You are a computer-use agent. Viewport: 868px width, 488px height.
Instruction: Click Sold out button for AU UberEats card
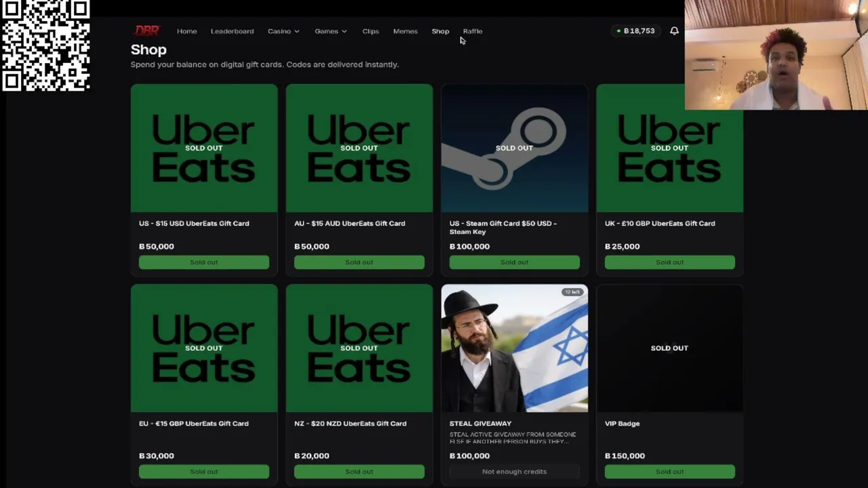tap(359, 262)
